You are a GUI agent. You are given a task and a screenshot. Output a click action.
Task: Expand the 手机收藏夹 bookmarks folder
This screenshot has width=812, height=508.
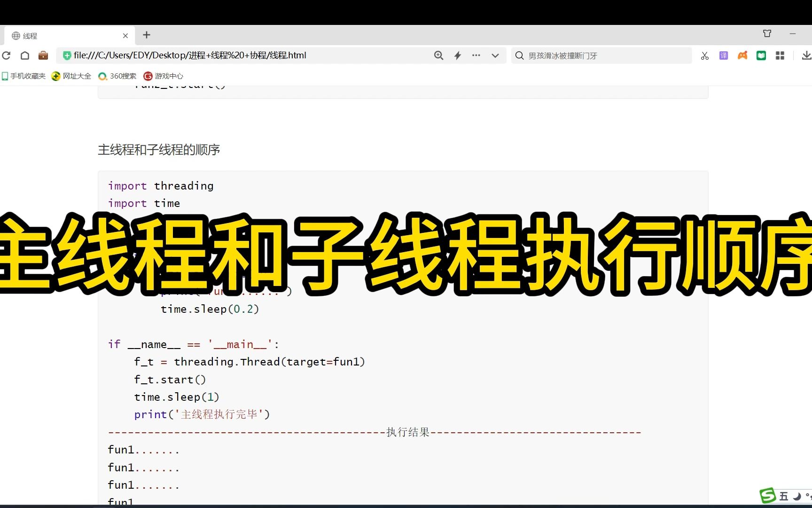[23, 76]
